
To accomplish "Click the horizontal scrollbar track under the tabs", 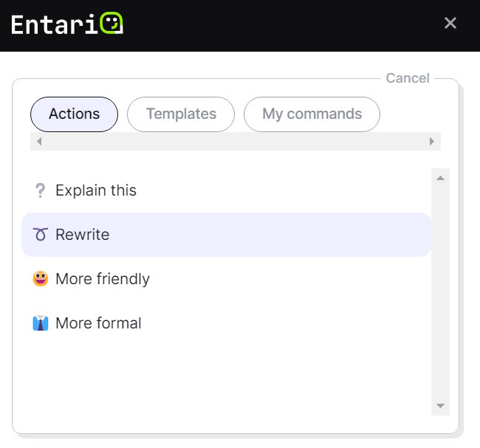I will (235, 142).
